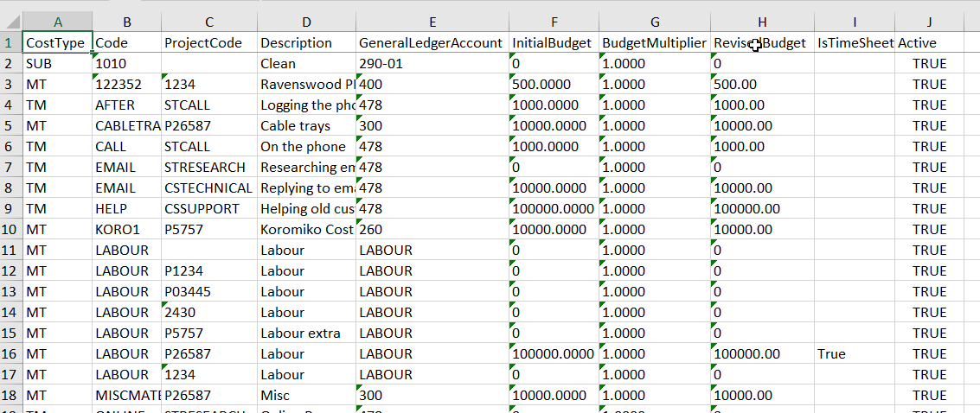Screen dimensions: 980x413
Task: Select the AFTER code cell
Action: coord(127,105)
